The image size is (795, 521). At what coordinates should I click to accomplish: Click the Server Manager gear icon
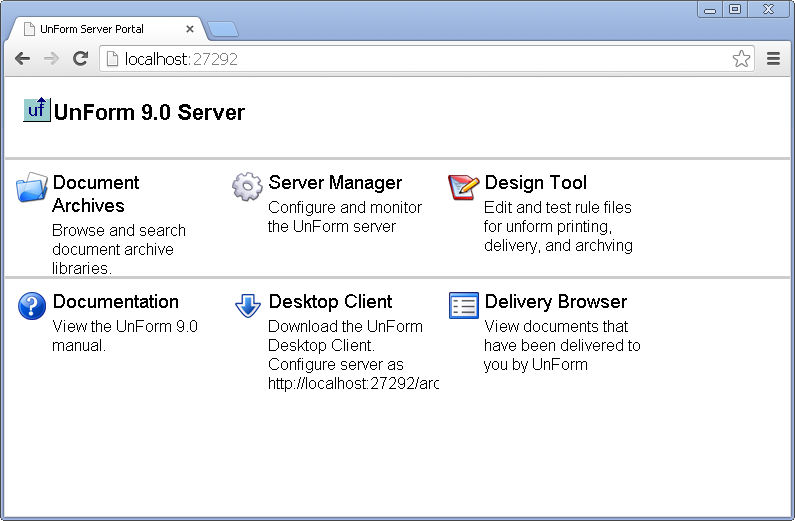click(247, 186)
